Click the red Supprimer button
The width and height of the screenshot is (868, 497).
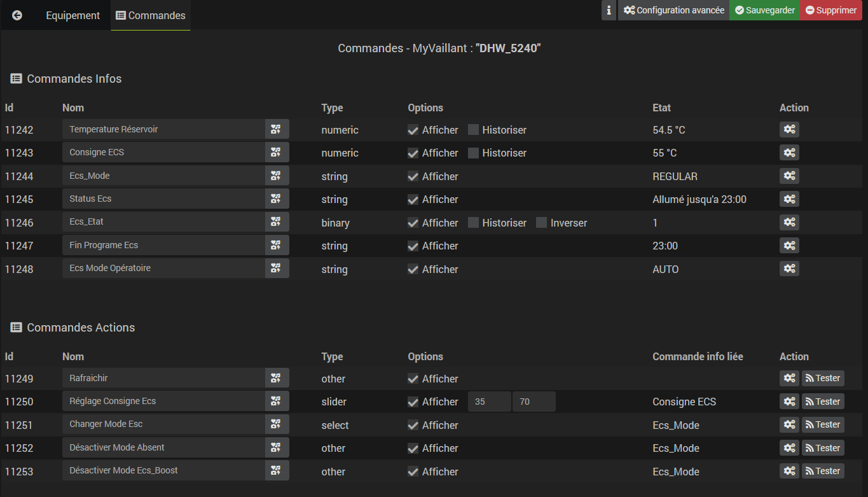(830, 10)
